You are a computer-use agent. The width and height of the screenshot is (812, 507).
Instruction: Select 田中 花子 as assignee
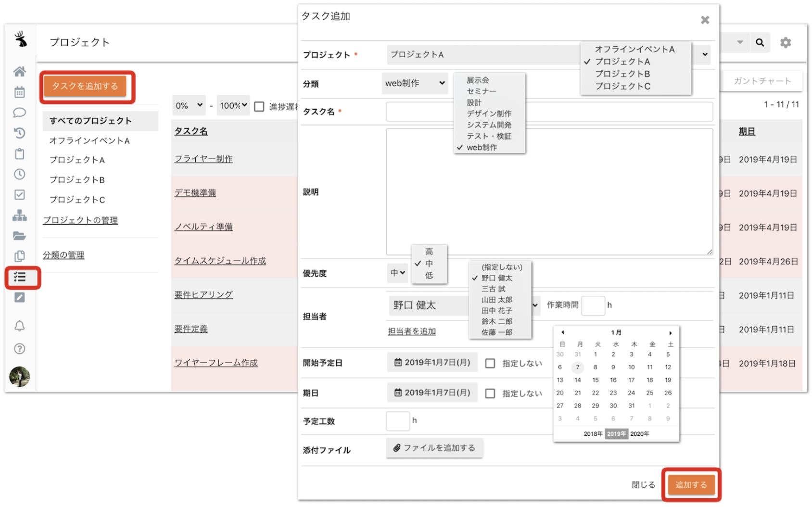(x=497, y=311)
